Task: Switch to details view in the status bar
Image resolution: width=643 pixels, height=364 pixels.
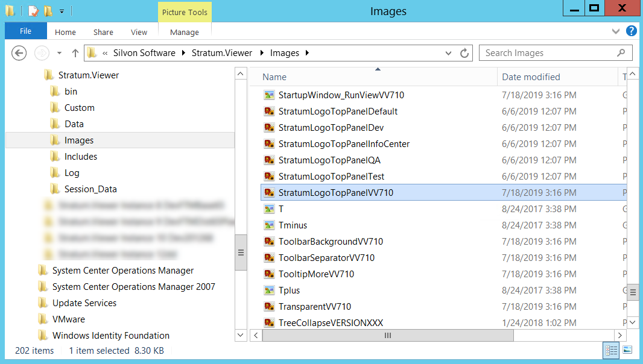Action: (611, 350)
